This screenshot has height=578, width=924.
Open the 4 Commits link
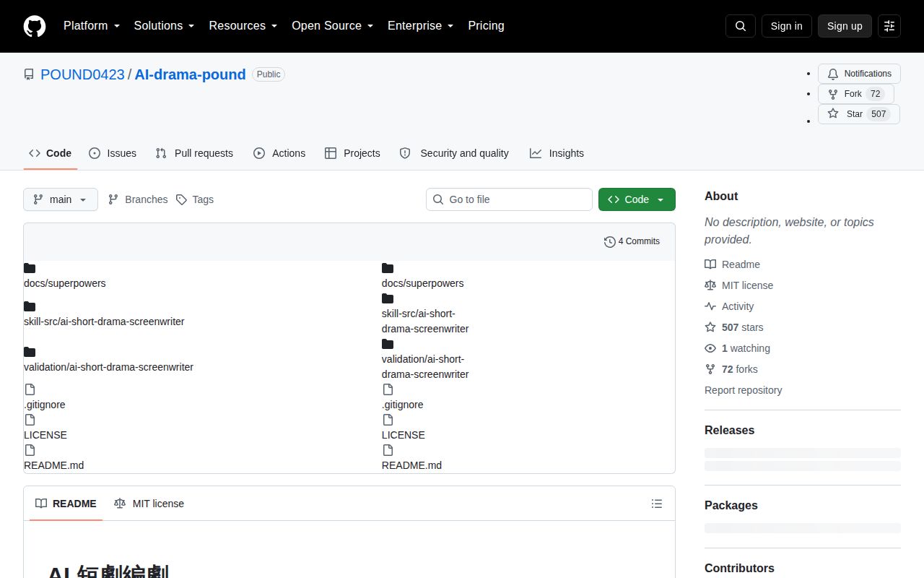click(632, 241)
